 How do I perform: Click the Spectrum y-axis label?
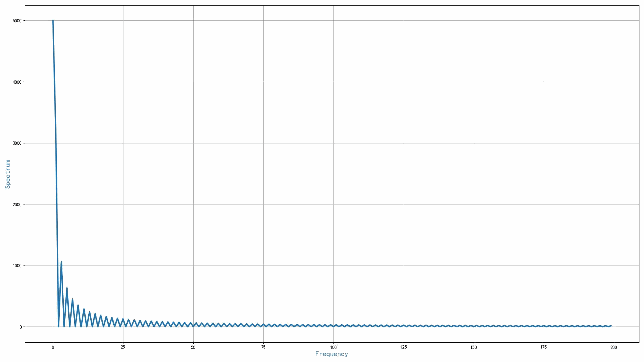click(8, 174)
